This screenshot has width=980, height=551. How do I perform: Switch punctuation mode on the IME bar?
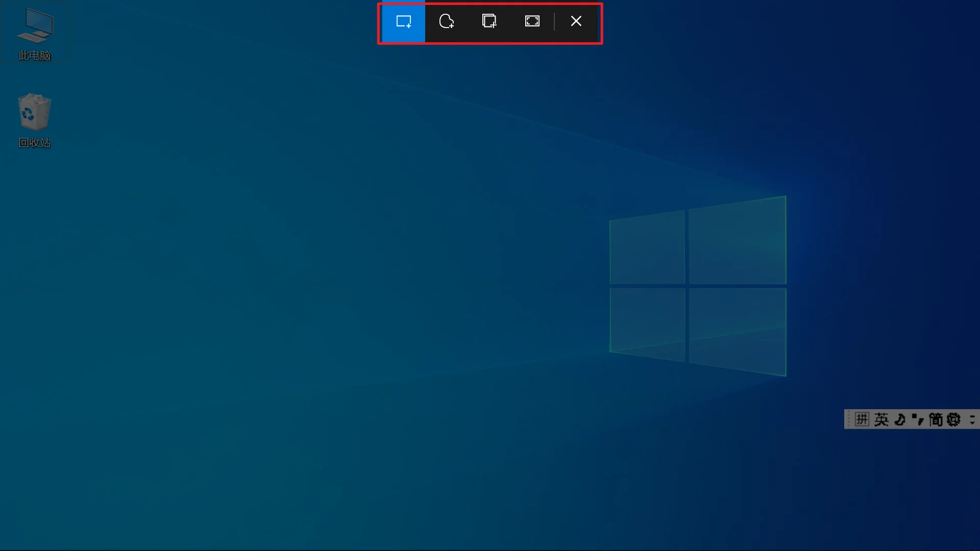(x=918, y=419)
